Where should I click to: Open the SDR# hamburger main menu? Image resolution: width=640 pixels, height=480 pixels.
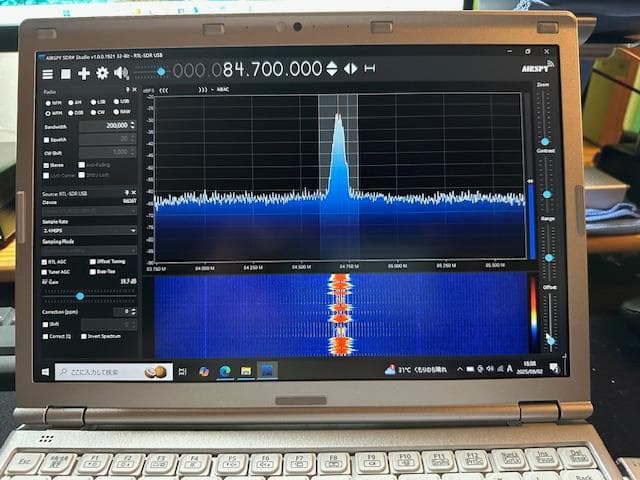tap(48, 74)
